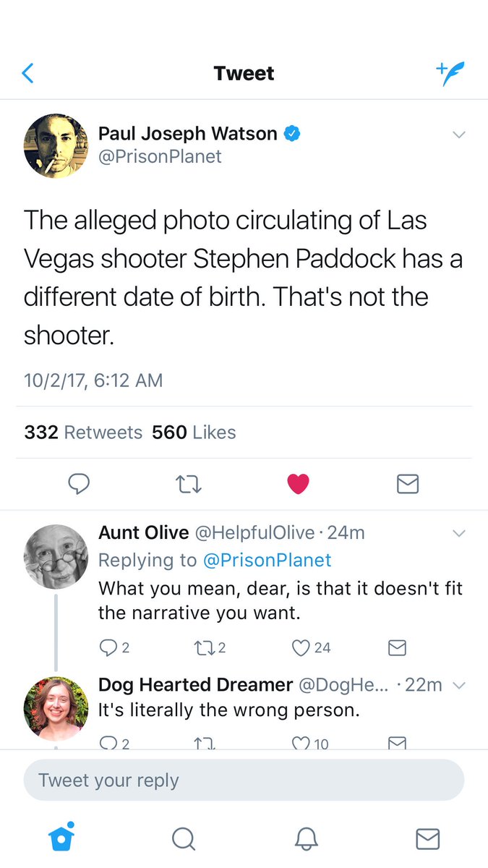
Task: Open Paul Joseph Watson's profile picture
Action: click(56, 145)
